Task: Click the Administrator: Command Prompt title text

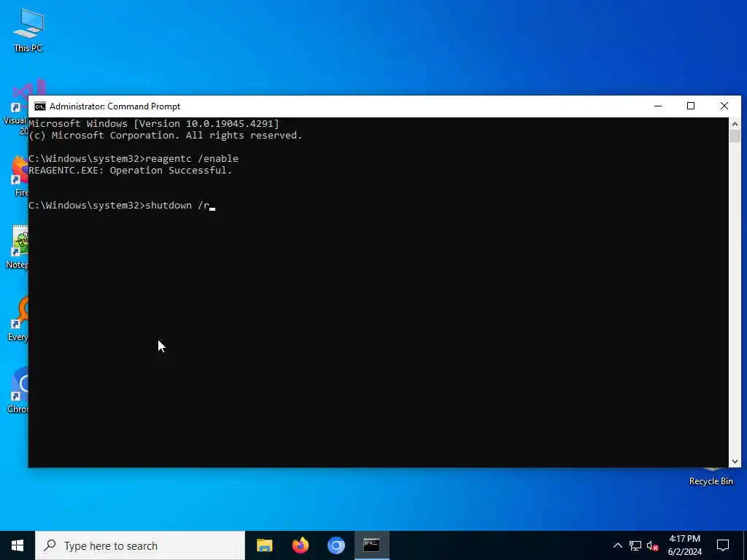Action: pos(115,106)
